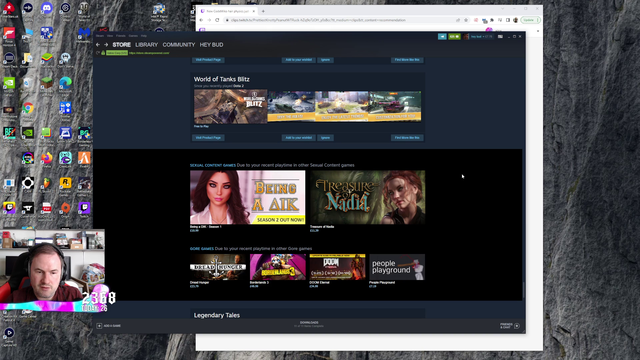
Task: Click the plus icon beside Add a Game
Action: [x=99, y=326]
